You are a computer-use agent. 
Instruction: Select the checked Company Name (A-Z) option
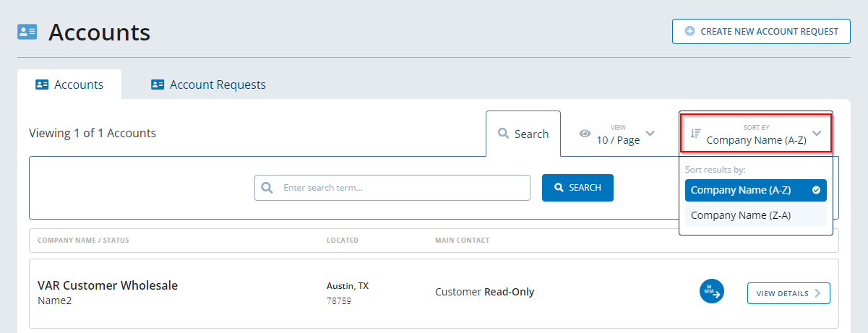(755, 191)
